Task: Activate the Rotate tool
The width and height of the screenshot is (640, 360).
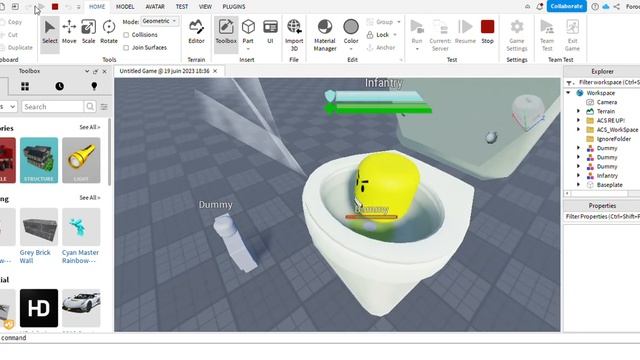Action: pyautogui.click(x=109, y=32)
